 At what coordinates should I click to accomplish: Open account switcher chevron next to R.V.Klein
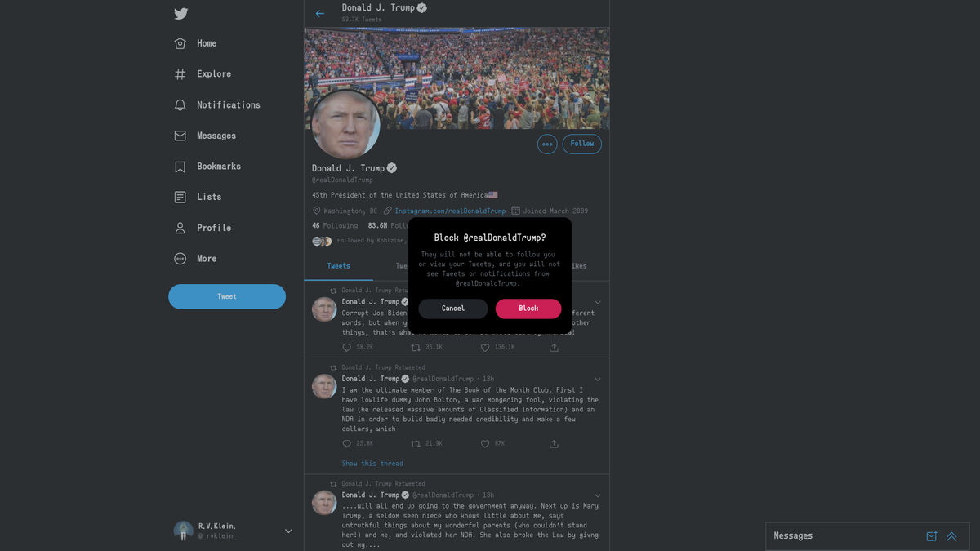click(x=288, y=531)
